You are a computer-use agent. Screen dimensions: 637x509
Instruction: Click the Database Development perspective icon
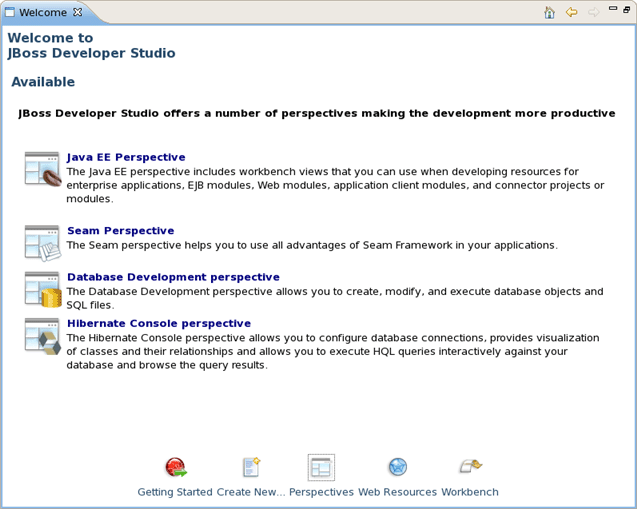point(43,289)
